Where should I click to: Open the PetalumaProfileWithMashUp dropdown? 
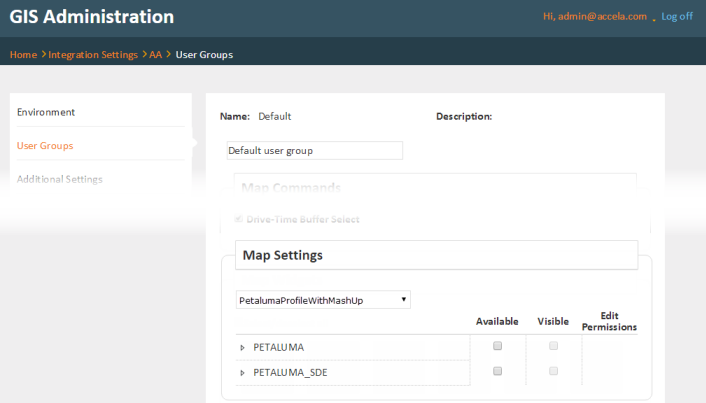(x=322, y=300)
